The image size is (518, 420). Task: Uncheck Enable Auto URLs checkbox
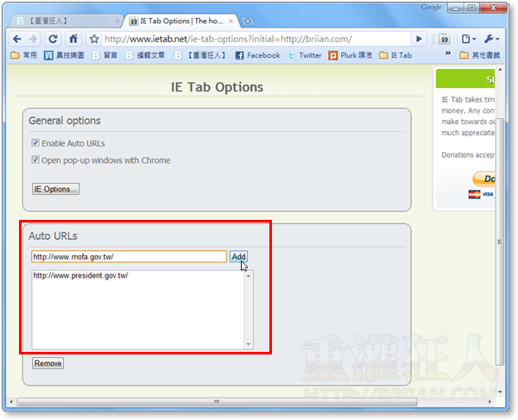click(x=35, y=143)
